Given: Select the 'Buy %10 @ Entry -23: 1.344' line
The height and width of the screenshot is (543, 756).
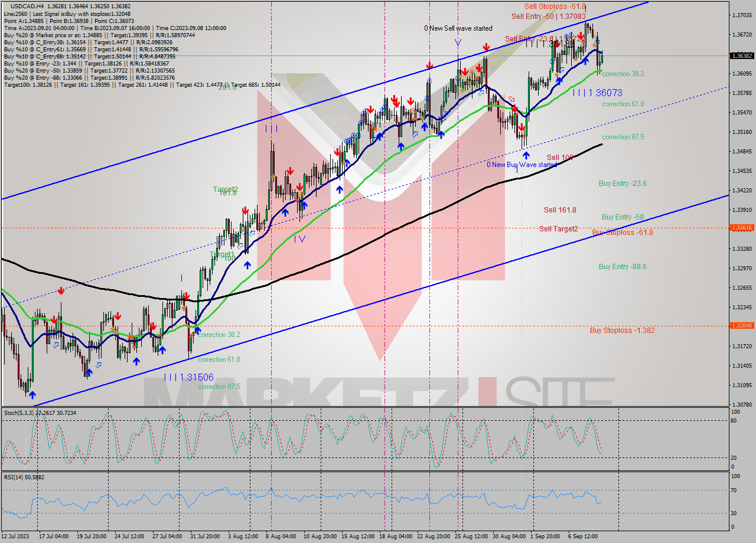Looking at the screenshot, I should click(86, 63).
